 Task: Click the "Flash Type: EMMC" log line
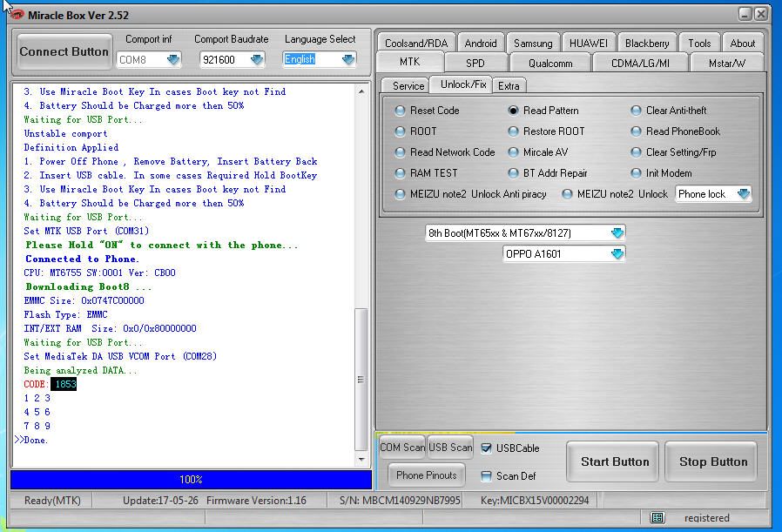65,314
